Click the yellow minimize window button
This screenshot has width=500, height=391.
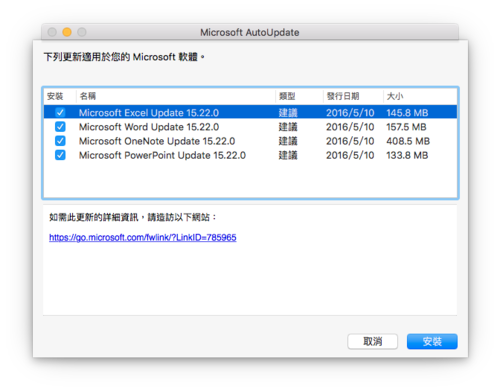[x=67, y=32]
